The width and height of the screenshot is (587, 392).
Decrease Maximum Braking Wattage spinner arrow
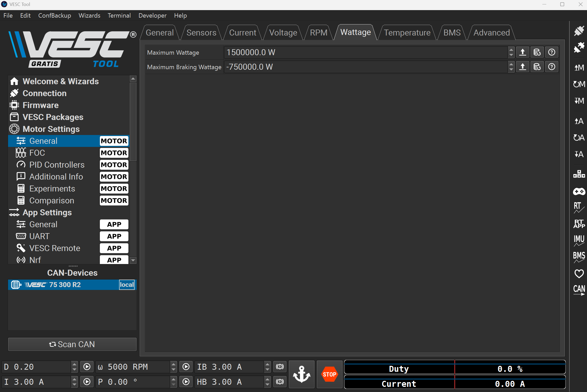click(x=511, y=70)
